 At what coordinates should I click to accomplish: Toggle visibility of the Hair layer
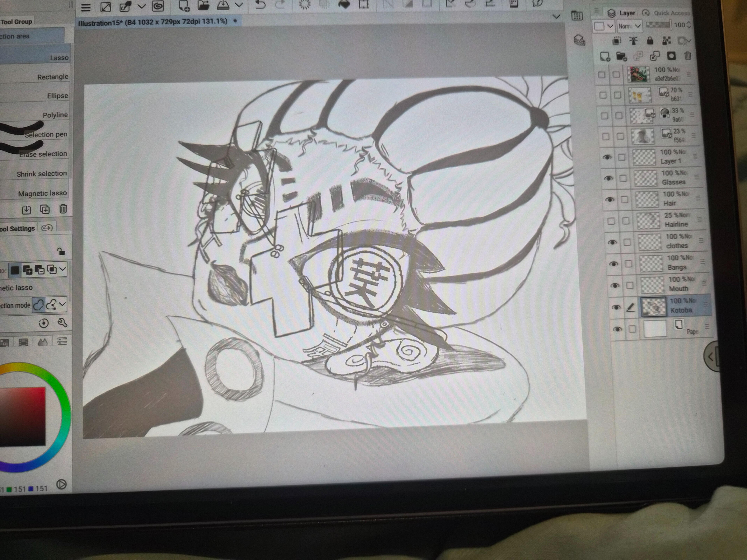click(609, 199)
